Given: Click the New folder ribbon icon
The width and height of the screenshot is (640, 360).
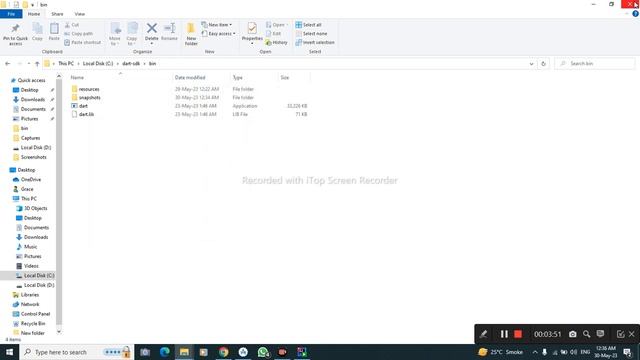Looking at the screenshot, I should pyautogui.click(x=191, y=29).
